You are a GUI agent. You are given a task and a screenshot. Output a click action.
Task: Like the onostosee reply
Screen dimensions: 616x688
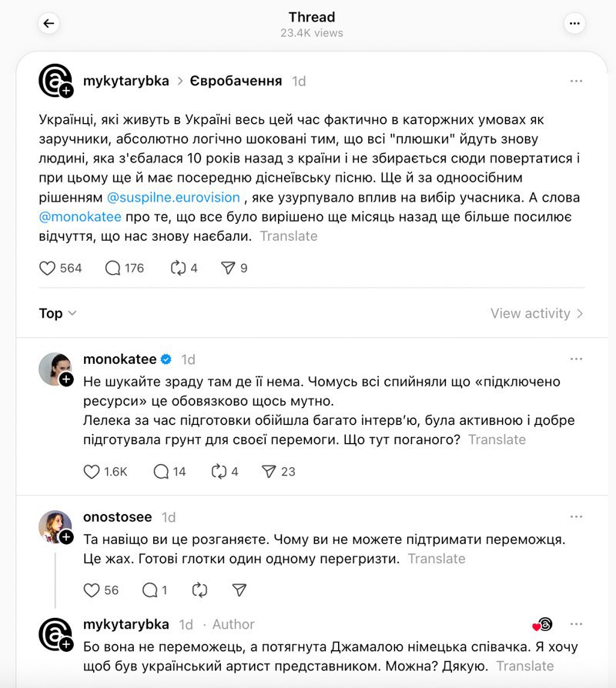92,589
